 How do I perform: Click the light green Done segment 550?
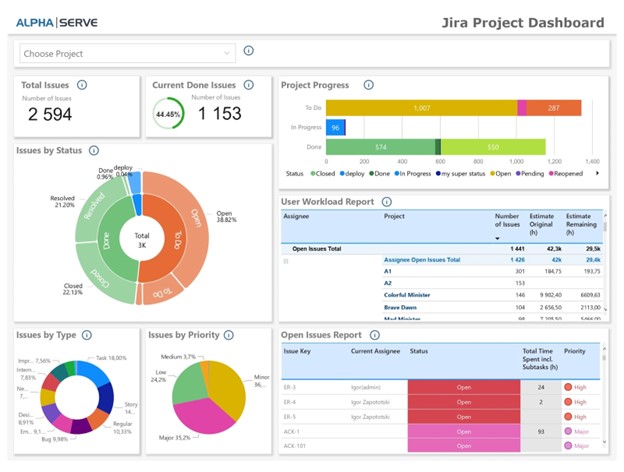pyautogui.click(x=493, y=147)
